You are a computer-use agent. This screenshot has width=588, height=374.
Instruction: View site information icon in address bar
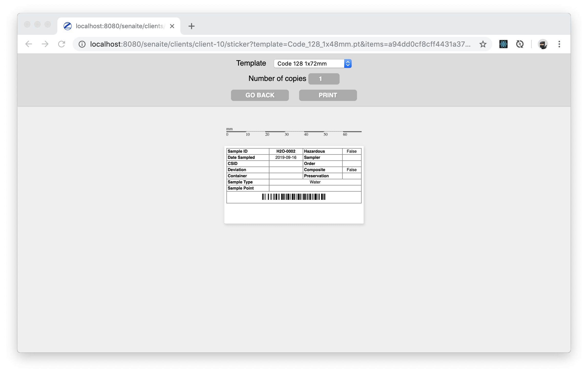pos(82,44)
